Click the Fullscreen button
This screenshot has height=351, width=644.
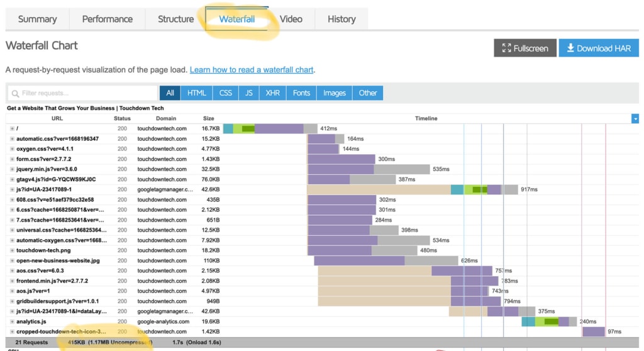point(525,48)
